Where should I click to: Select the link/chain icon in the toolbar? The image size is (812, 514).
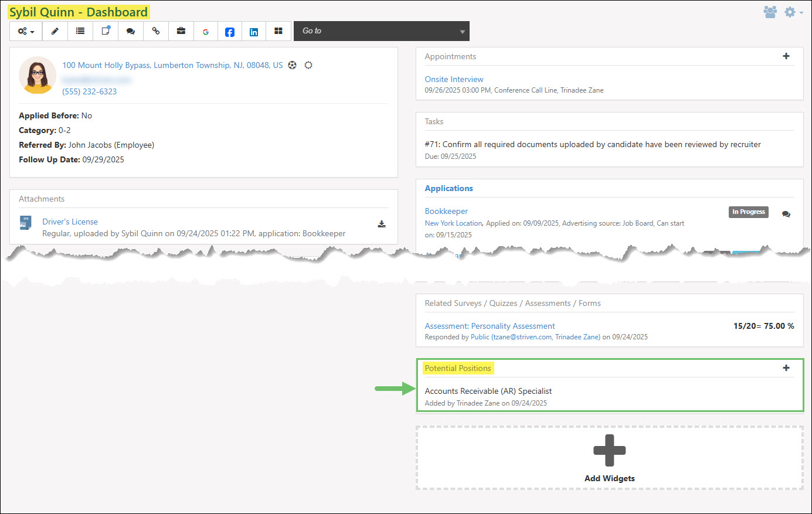tap(155, 31)
